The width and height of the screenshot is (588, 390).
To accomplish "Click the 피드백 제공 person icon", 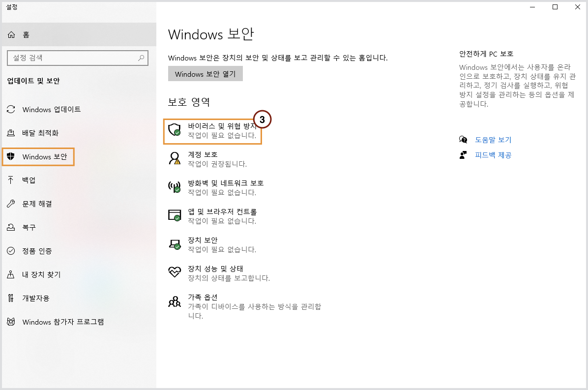I will pyautogui.click(x=463, y=155).
